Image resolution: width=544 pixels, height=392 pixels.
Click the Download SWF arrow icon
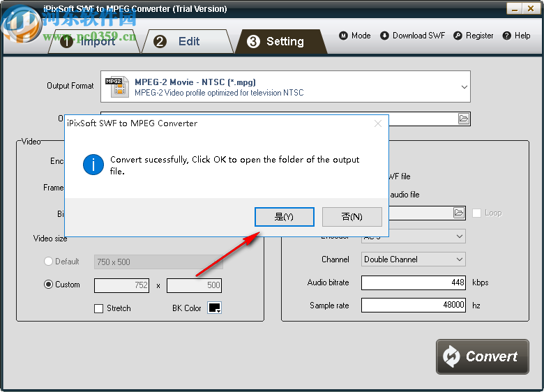[384, 36]
